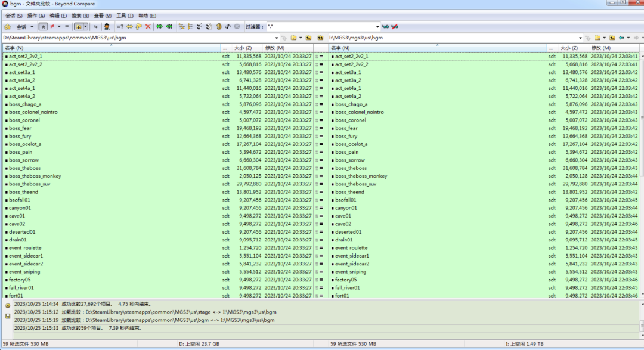Click the red X delete icon
Image resolution: width=644 pixels, height=350 pixels.
pyautogui.click(x=148, y=27)
